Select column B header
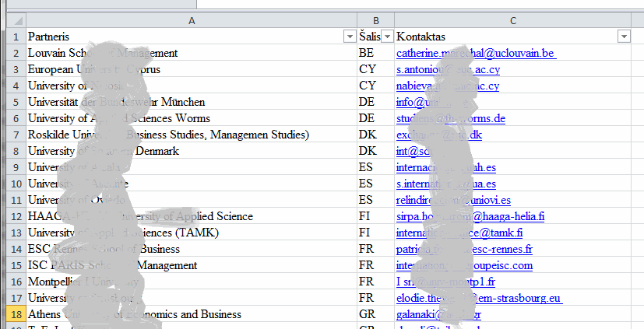The image size is (644, 329). (x=376, y=20)
